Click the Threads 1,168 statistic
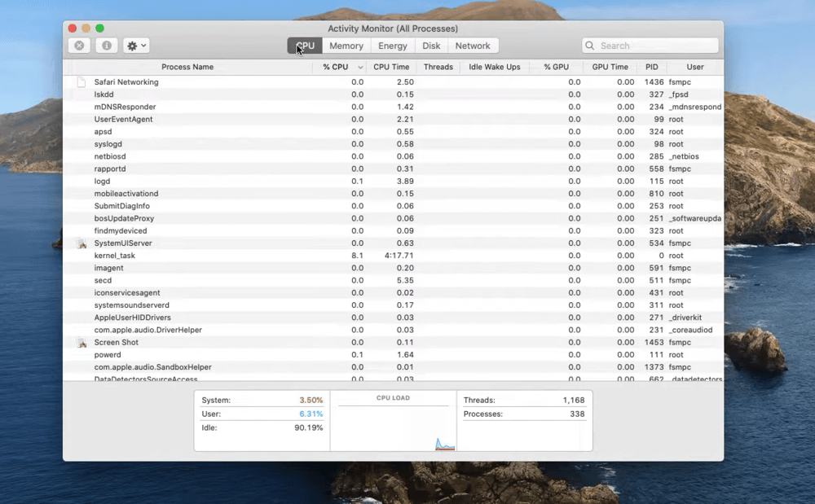The width and height of the screenshot is (815, 504). click(x=524, y=401)
